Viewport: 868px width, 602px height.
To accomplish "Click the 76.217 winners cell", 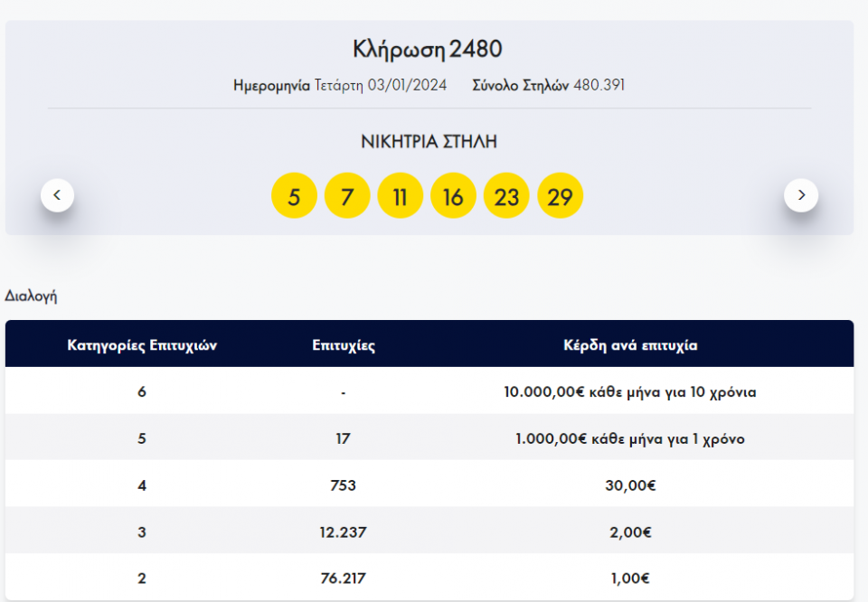I will (x=344, y=578).
